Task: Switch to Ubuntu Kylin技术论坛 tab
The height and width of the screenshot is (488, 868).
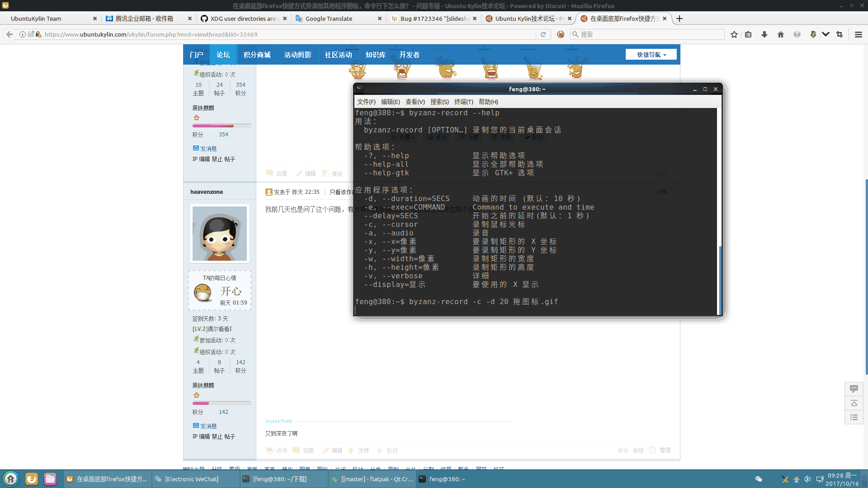Action: tap(529, 19)
